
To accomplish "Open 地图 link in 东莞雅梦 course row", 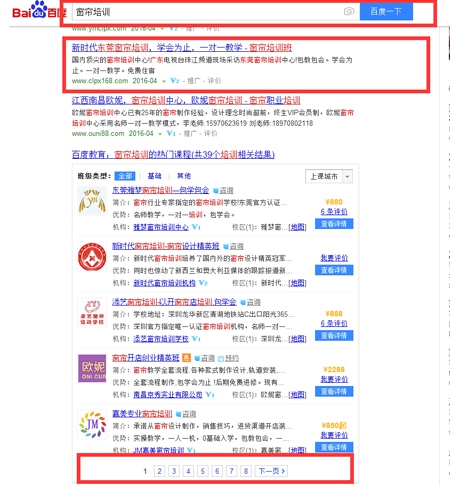I will click(x=298, y=227).
